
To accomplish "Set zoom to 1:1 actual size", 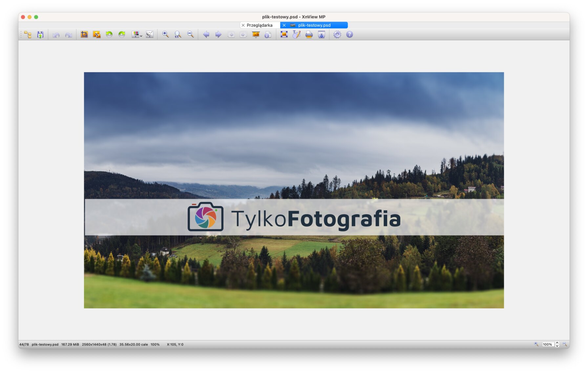I will (x=178, y=34).
